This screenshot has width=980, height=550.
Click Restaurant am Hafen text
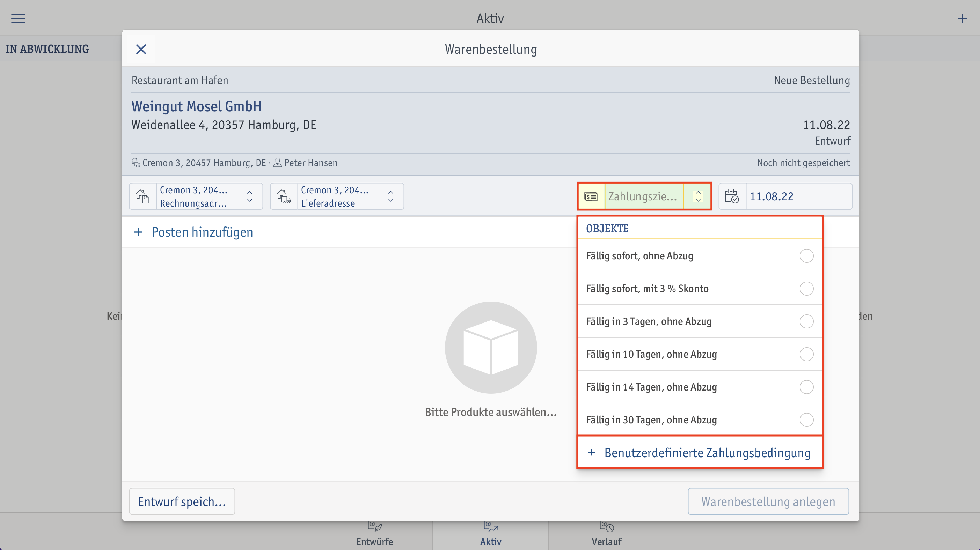click(180, 80)
